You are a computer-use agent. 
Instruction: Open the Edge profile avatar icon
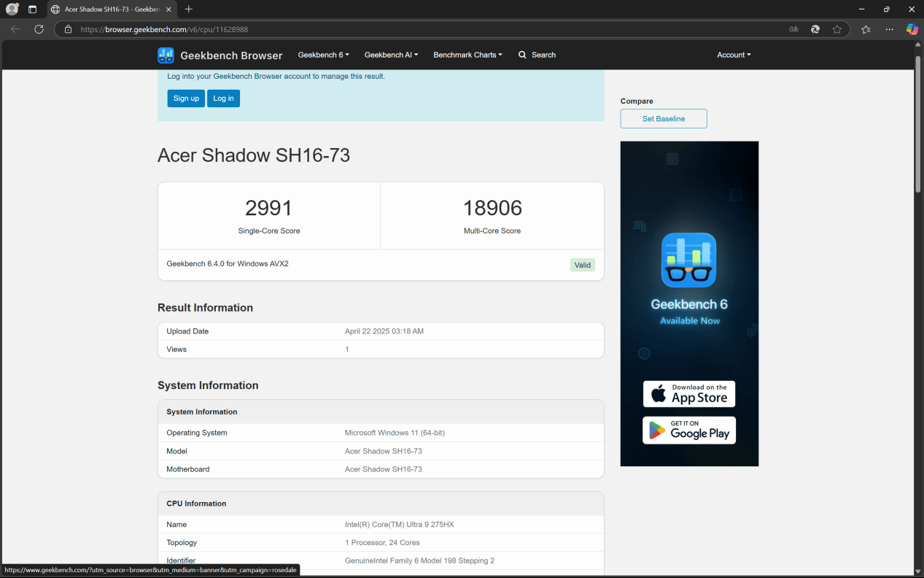coord(12,9)
